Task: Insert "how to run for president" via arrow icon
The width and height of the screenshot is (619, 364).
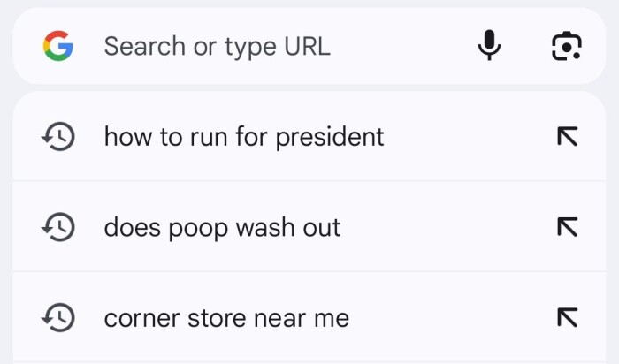Action: click(566, 137)
